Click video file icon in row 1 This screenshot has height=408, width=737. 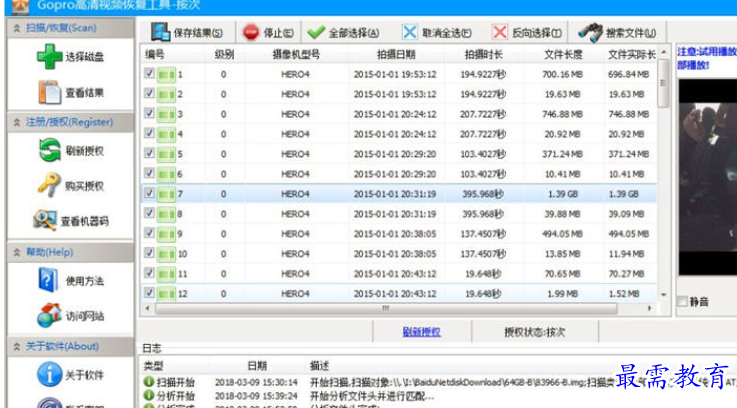coord(166,74)
